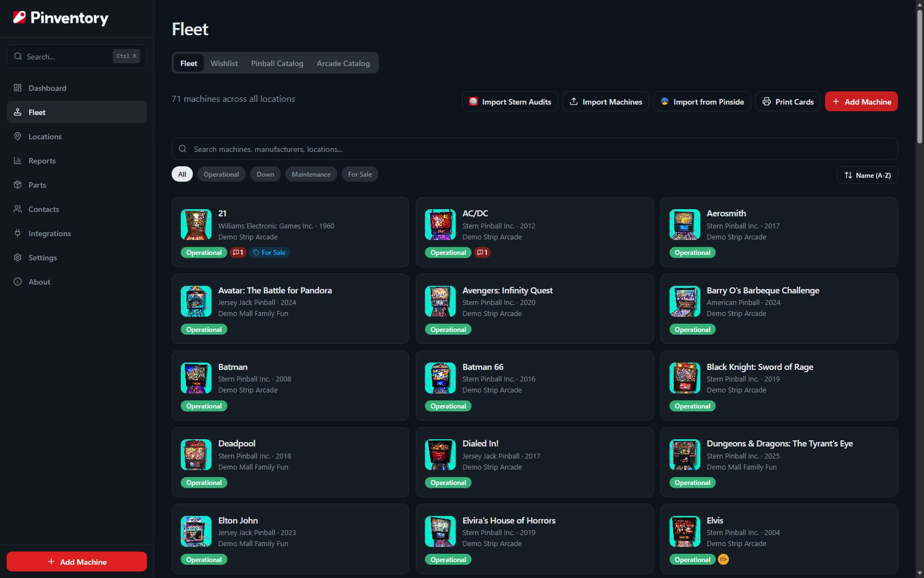Image resolution: width=924 pixels, height=578 pixels.
Task: Click the Aerosmith machine thumbnail
Action: point(685,225)
